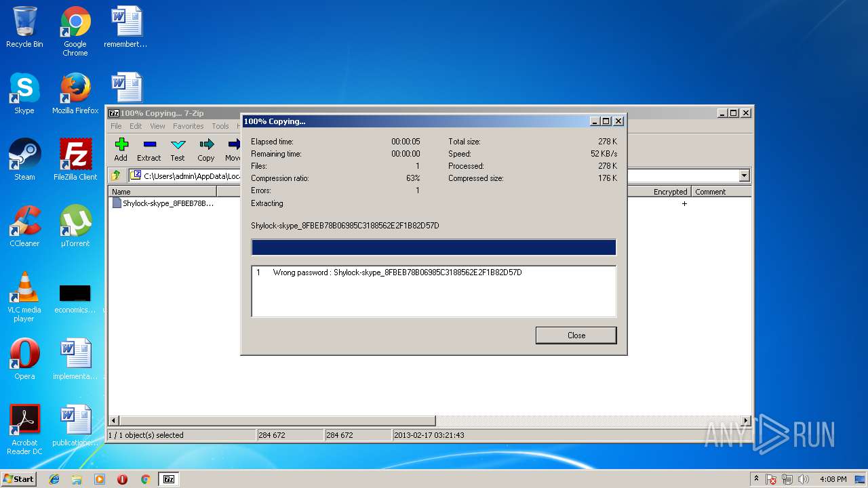868x488 pixels.
Task: Click the Comment column header
Action: click(722, 192)
